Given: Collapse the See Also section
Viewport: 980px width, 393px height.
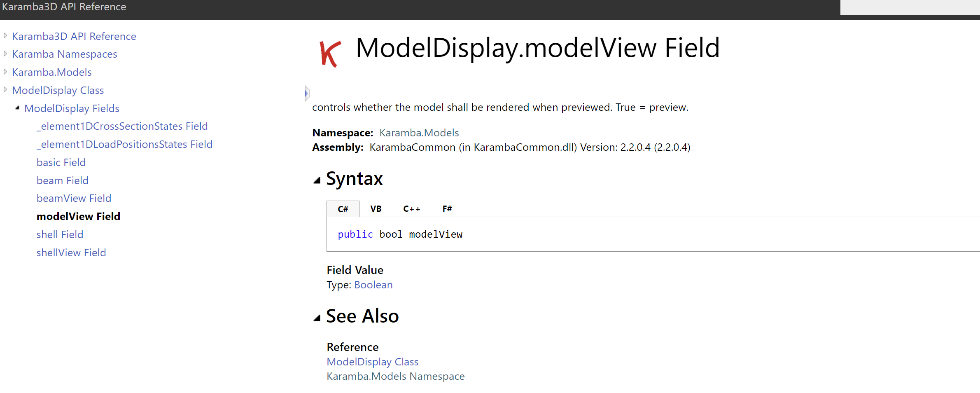Looking at the screenshot, I should click(x=317, y=318).
